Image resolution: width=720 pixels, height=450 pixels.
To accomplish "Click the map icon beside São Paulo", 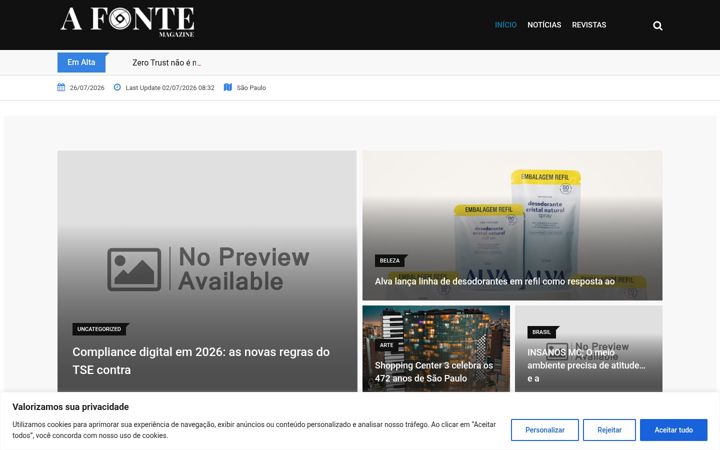I will point(228,87).
